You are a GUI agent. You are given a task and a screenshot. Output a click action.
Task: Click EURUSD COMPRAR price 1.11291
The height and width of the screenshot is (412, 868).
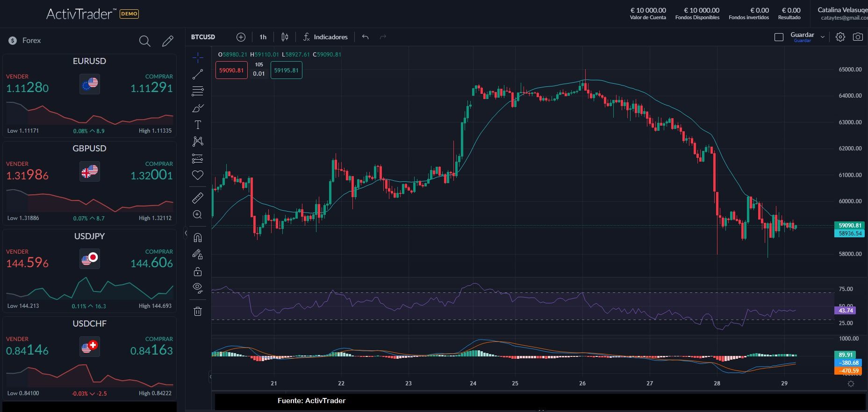pyautogui.click(x=151, y=88)
